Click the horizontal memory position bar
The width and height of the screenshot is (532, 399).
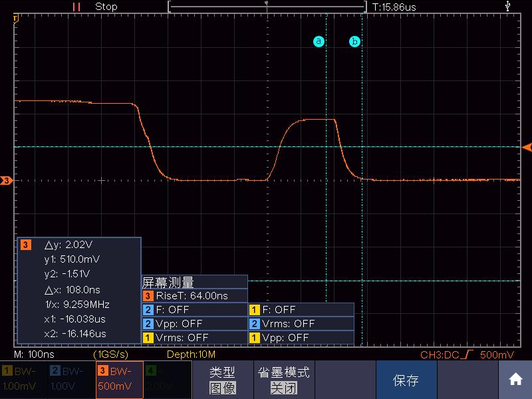[x=267, y=7]
